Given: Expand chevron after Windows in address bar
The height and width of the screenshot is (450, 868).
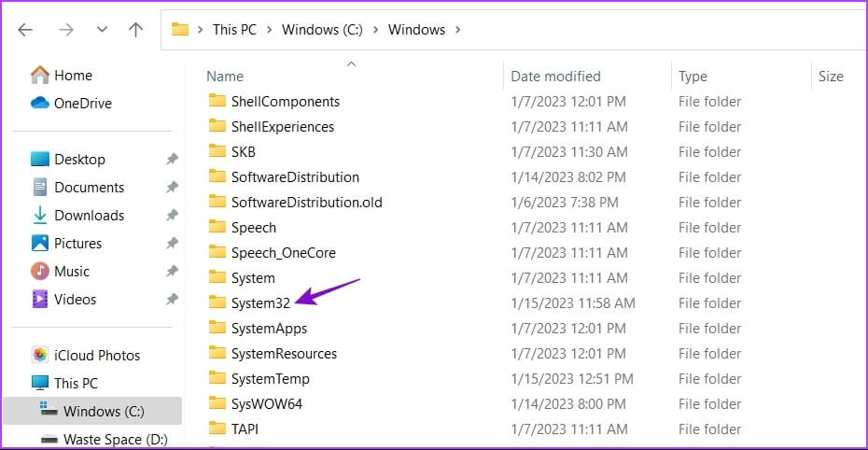Looking at the screenshot, I should 457,30.
